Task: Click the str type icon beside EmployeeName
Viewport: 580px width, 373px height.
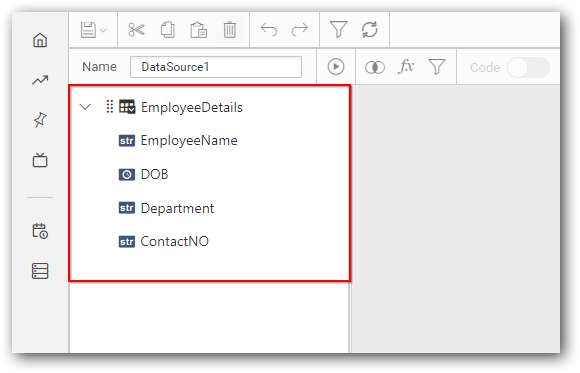Action: 127,141
